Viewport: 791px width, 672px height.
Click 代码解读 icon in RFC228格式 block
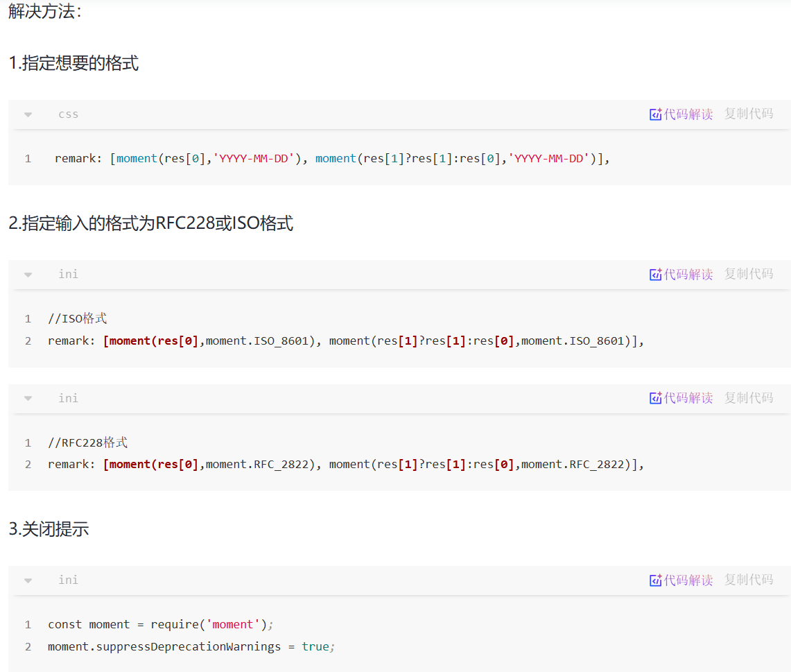[x=655, y=398]
